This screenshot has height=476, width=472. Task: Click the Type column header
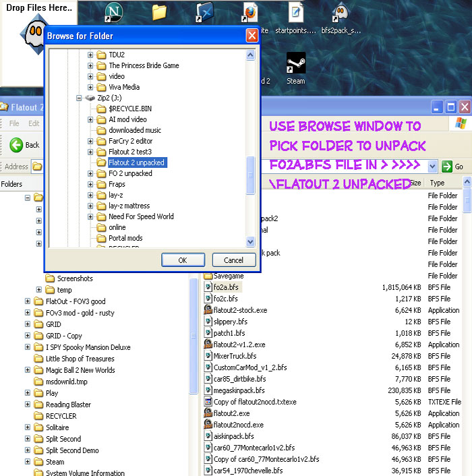pyautogui.click(x=437, y=183)
